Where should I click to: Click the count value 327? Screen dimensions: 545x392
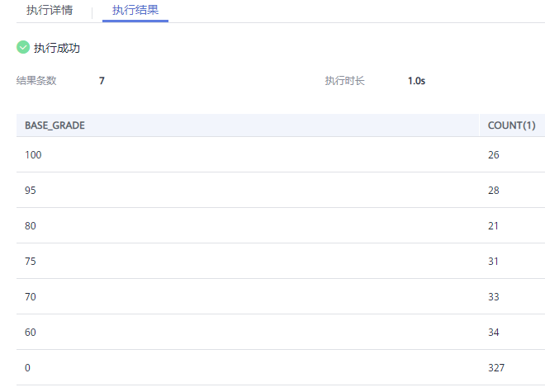click(496, 368)
